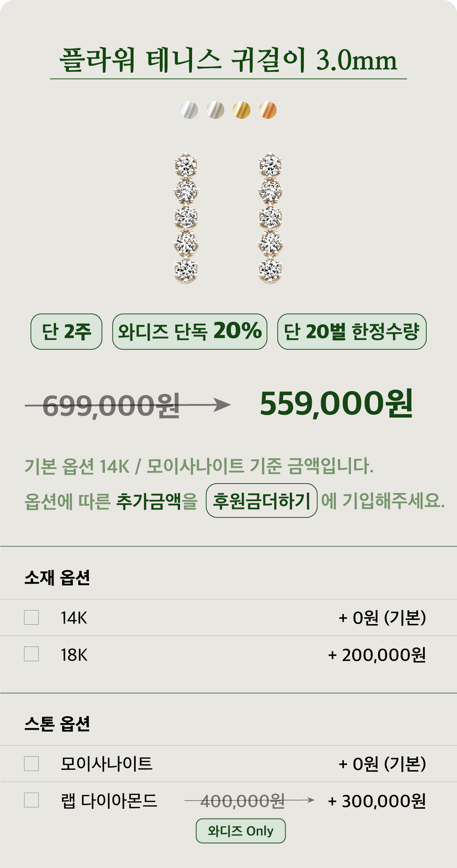This screenshot has height=868, width=457.
Task: Click the left earring image
Action: (186, 218)
